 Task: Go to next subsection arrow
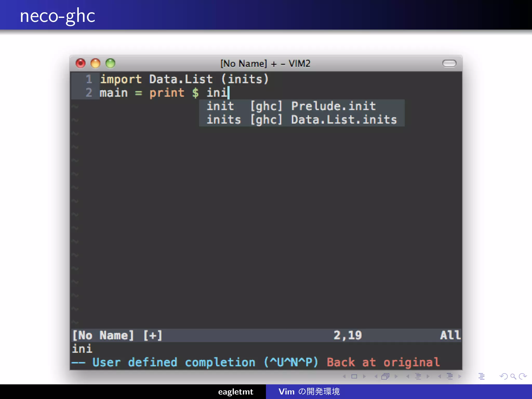click(x=428, y=376)
